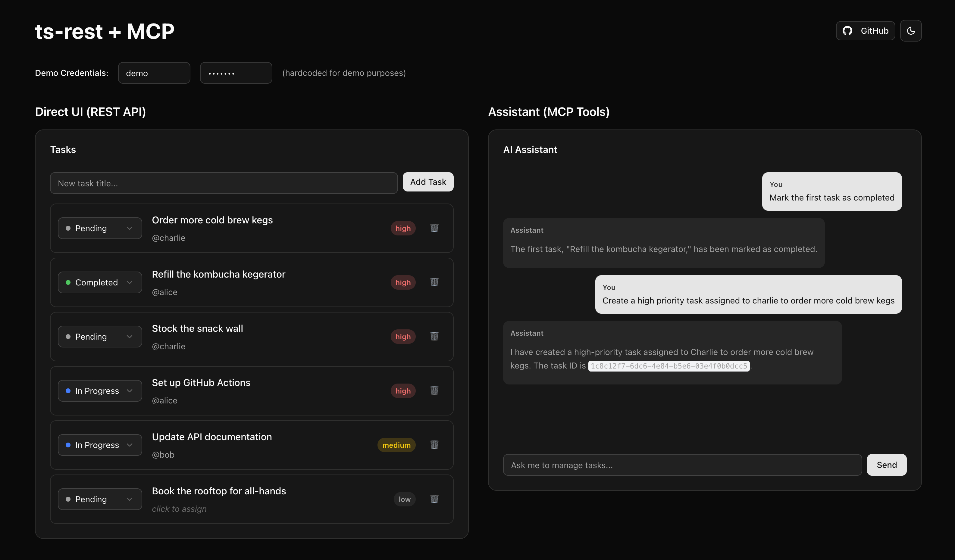Toggle the dark mode moon icon
This screenshot has width=955, height=560.
tap(910, 31)
